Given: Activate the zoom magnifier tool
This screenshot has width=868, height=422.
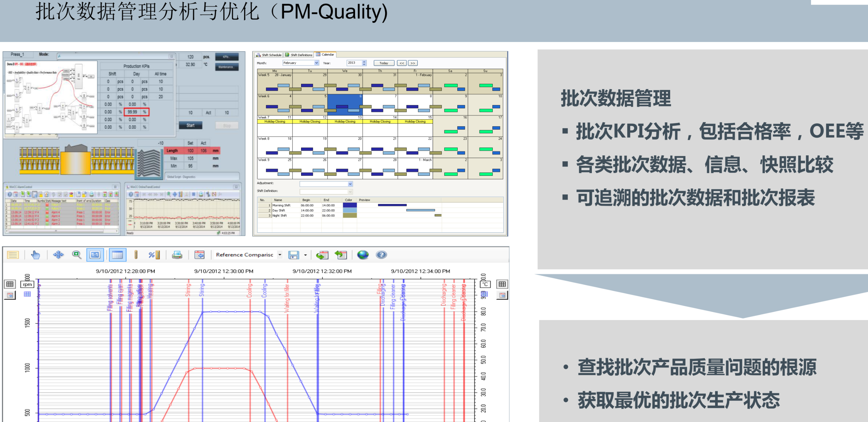Looking at the screenshot, I should 77,255.
